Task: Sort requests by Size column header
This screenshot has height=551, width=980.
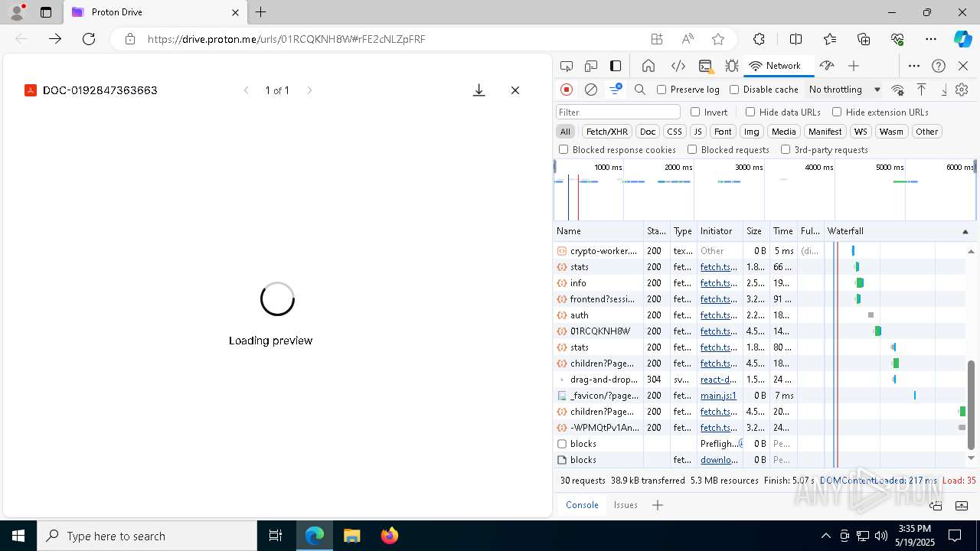Action: coord(756,231)
